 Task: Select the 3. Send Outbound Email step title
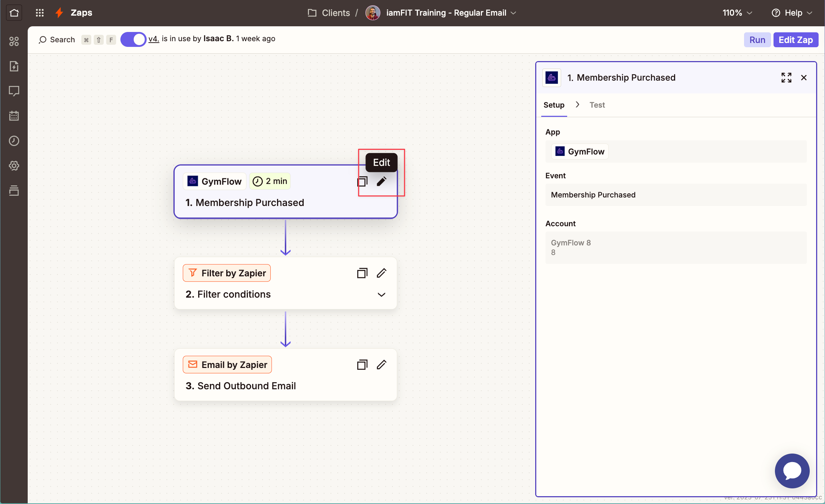click(240, 386)
